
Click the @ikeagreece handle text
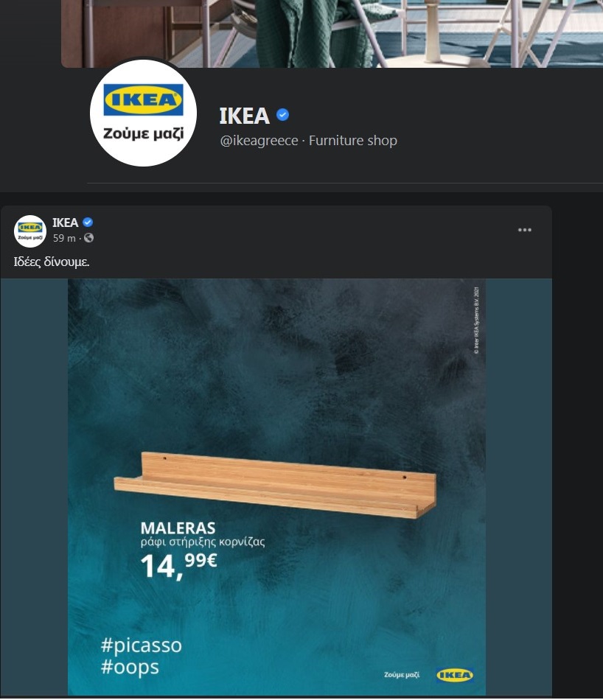259,141
